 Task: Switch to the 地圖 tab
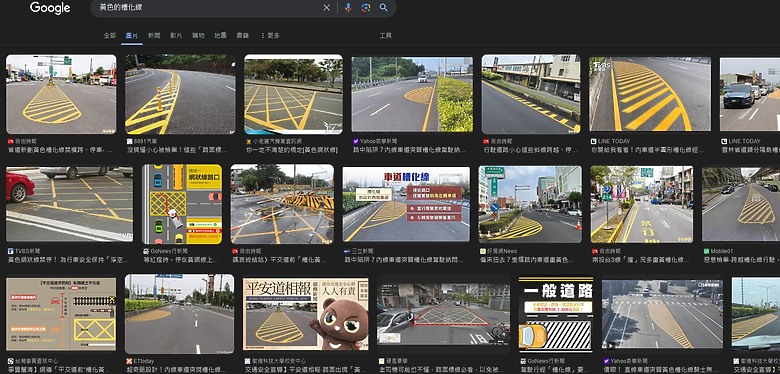(x=220, y=36)
